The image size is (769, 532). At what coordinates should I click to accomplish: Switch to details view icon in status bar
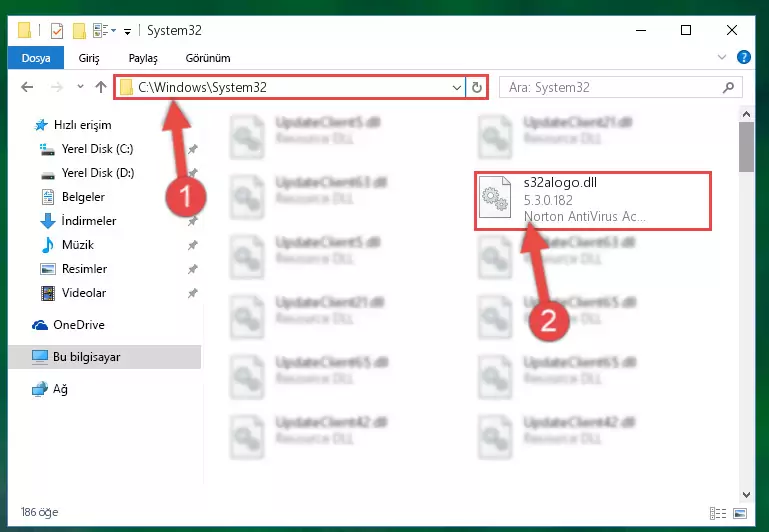[x=718, y=513]
